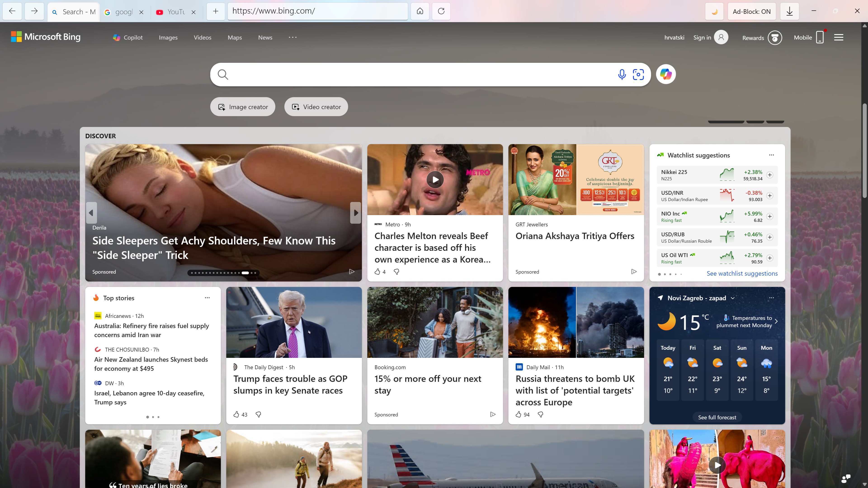Open Maps in the Bing navigation
This screenshot has height=488, width=868.
pyautogui.click(x=235, y=37)
